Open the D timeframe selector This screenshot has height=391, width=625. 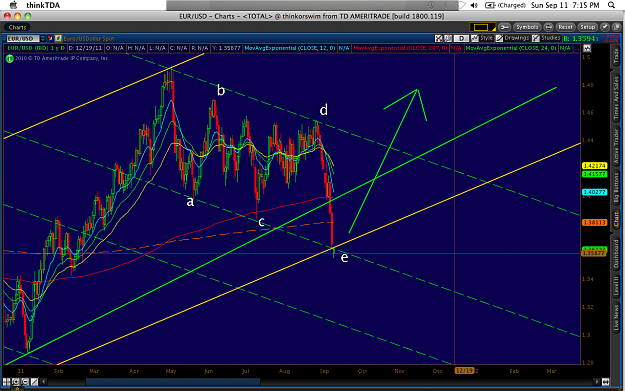tap(461, 38)
